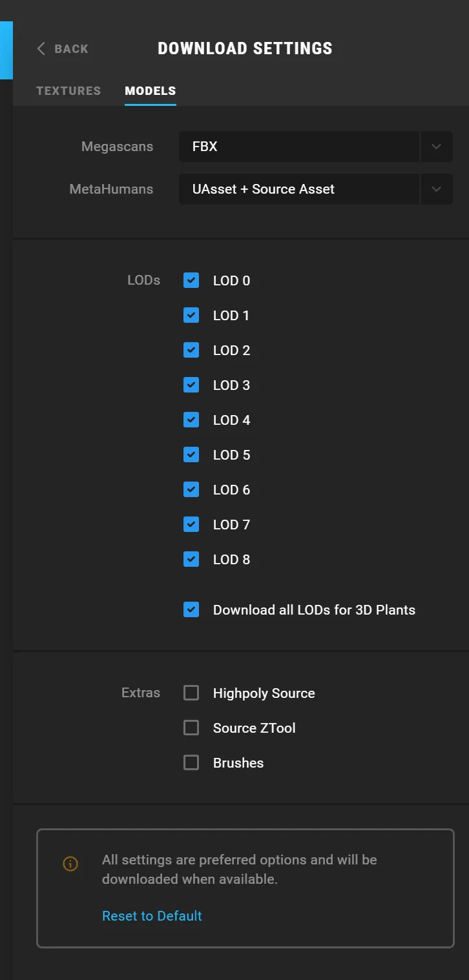The width and height of the screenshot is (469, 980).
Task: Select the Models tab
Action: pos(150,91)
